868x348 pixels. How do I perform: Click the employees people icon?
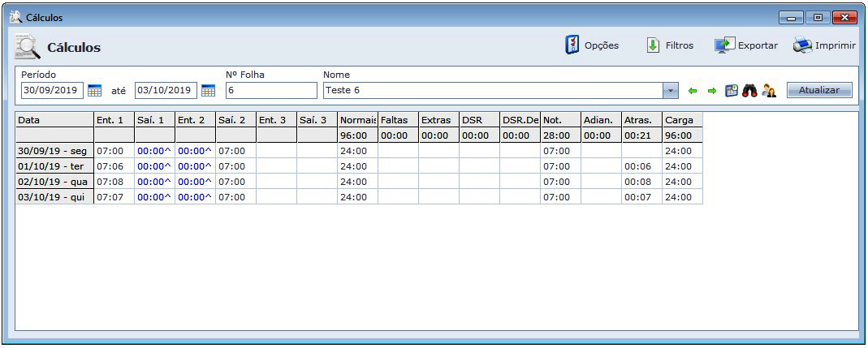[769, 91]
